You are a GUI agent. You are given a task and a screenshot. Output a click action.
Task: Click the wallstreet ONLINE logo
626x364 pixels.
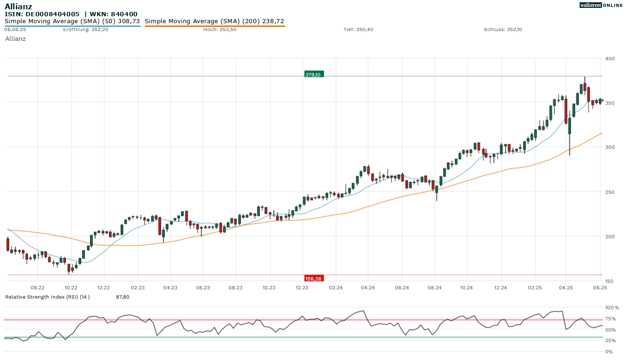tap(600, 5)
